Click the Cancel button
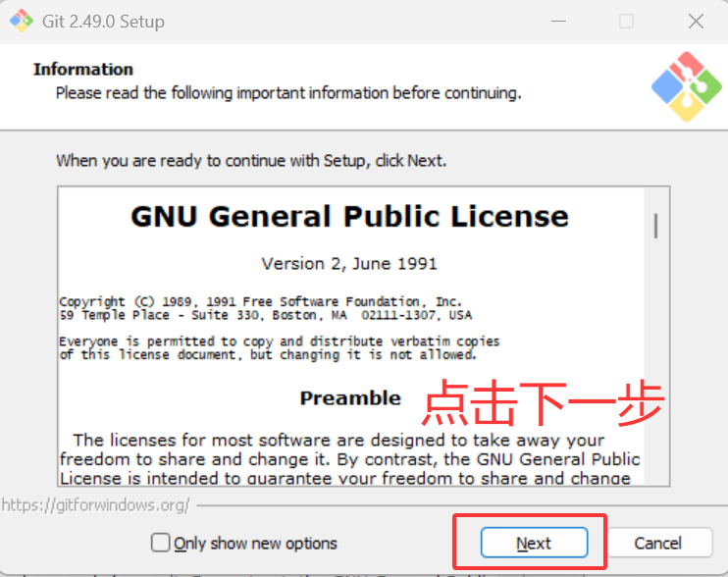 (658, 543)
